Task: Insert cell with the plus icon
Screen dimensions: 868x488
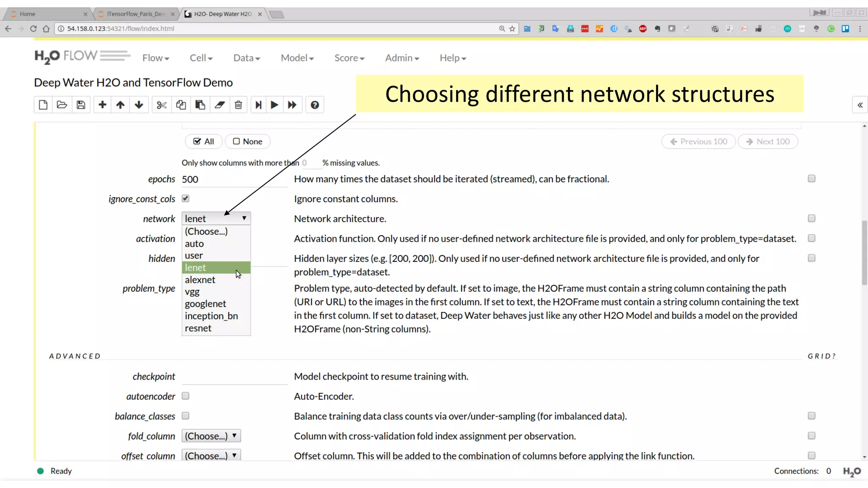Action: pos(102,105)
